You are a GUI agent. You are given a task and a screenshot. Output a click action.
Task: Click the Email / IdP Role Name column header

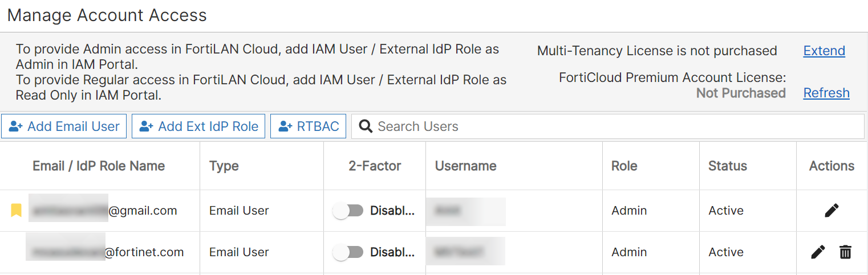[99, 166]
